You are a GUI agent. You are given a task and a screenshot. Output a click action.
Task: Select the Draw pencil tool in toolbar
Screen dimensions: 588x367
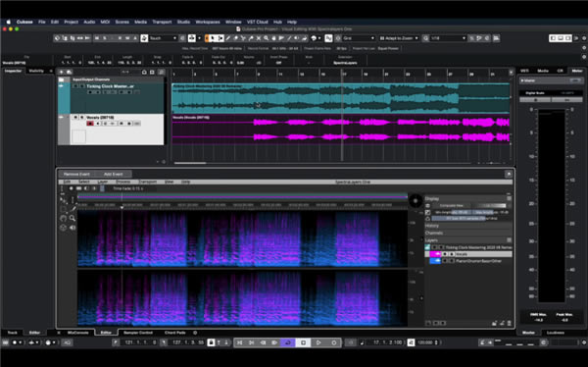[228, 38]
